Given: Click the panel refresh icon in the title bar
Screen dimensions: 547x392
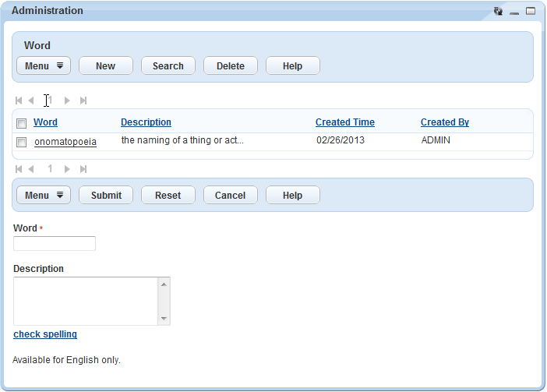Looking at the screenshot, I should (498, 12).
